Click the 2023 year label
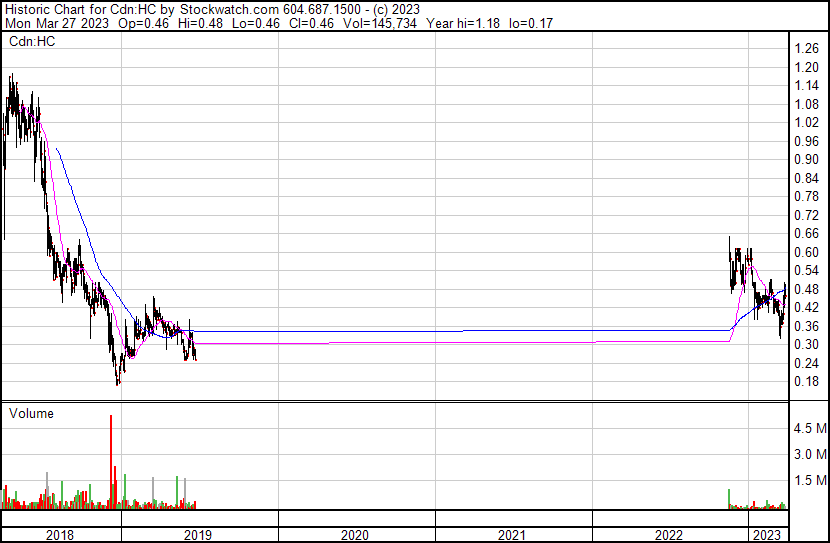 [766, 534]
